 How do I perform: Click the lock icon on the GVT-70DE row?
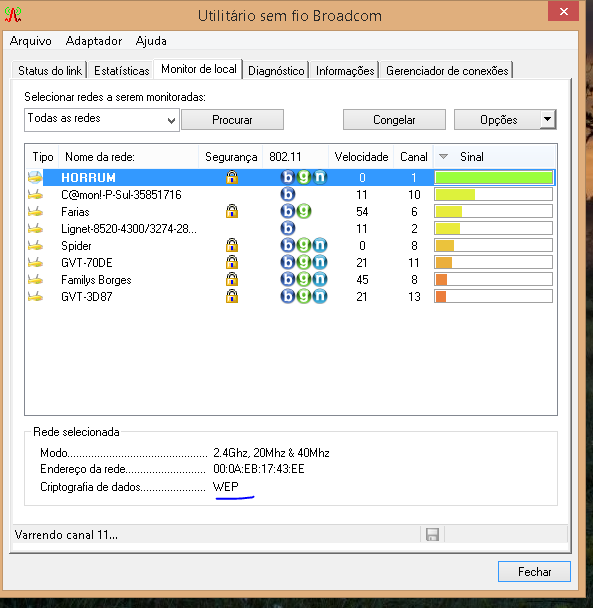coord(232,263)
